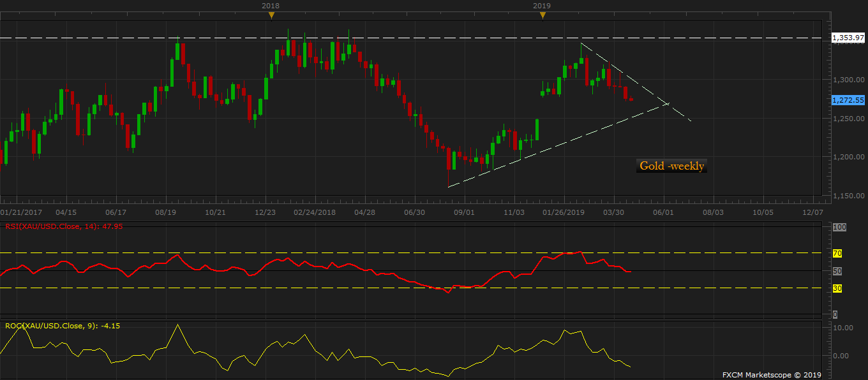
Task: Click the RSI 100 scale label
Action: click(x=839, y=227)
